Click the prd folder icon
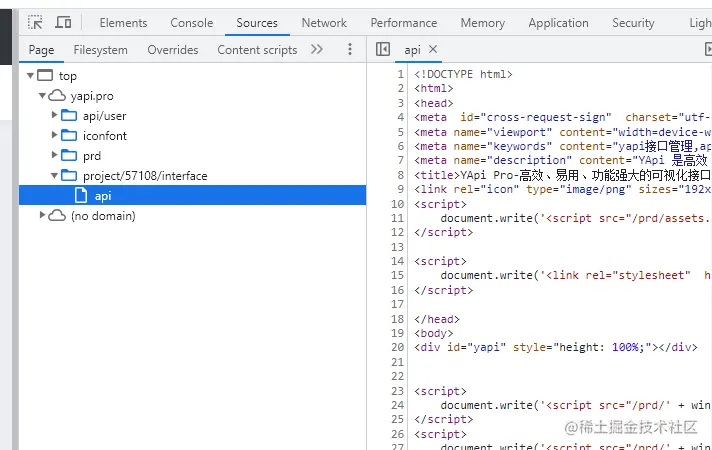This screenshot has height=450, width=712. click(x=69, y=155)
